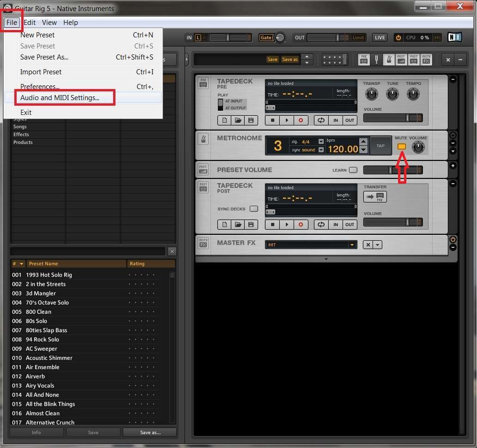The image size is (477, 448).
Task: Click the Tapedeck Pre record button
Action: pyautogui.click(x=301, y=120)
